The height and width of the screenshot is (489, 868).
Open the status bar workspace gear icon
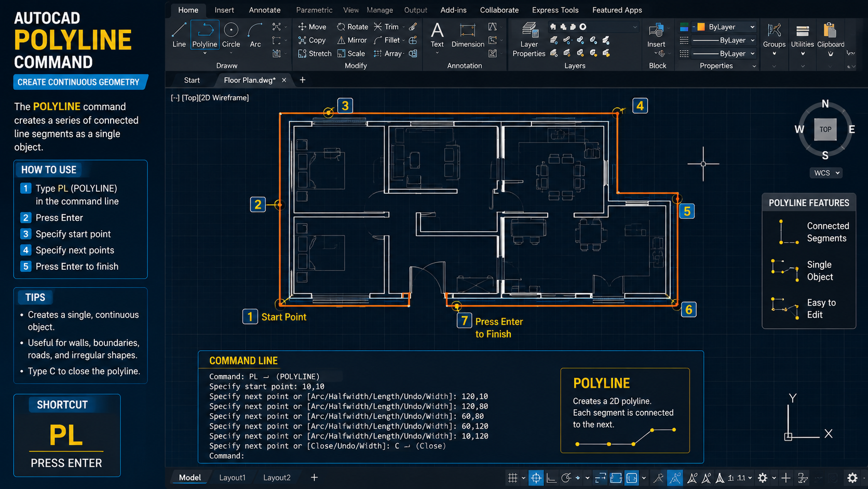(763, 478)
